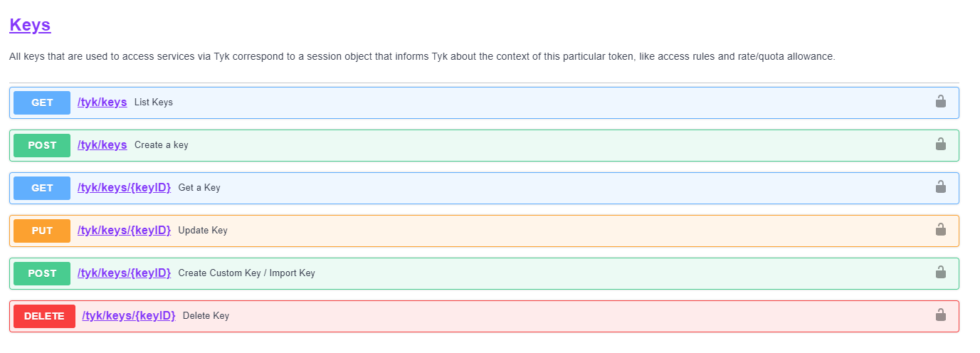Click /tyk/keys/{keyID} link in PUT row
Viewport: 980px width, 353px height.
(x=124, y=231)
